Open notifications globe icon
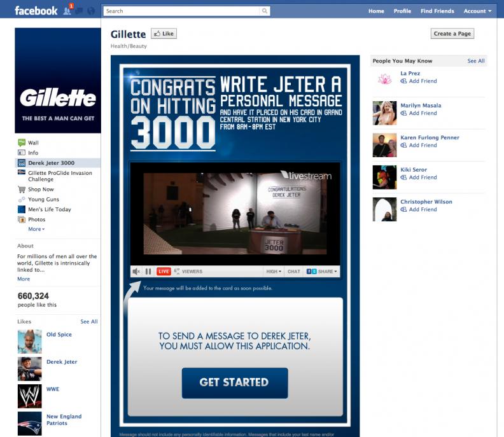Image resolution: width=504 pixels, height=437 pixels. pyautogui.click(x=91, y=11)
